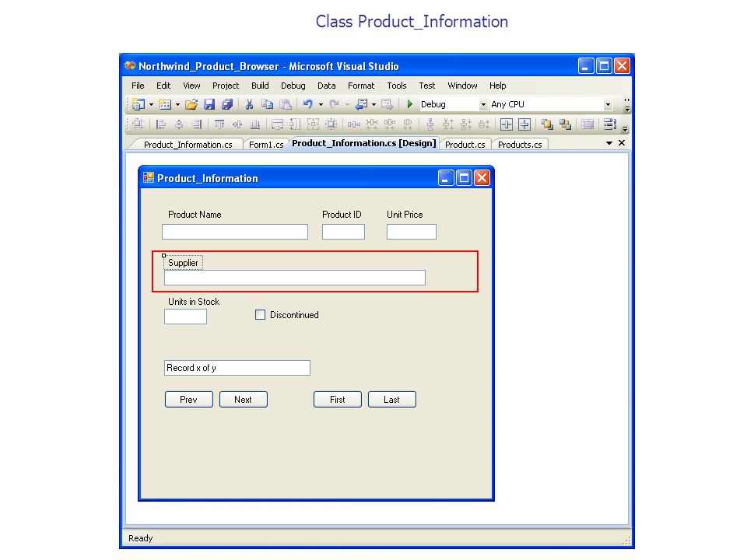Click the Tab Order icon
747x560 pixels.
coord(610,124)
